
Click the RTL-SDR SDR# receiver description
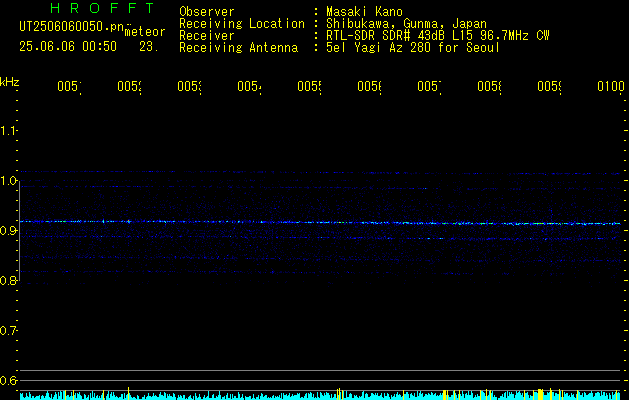(x=438, y=36)
